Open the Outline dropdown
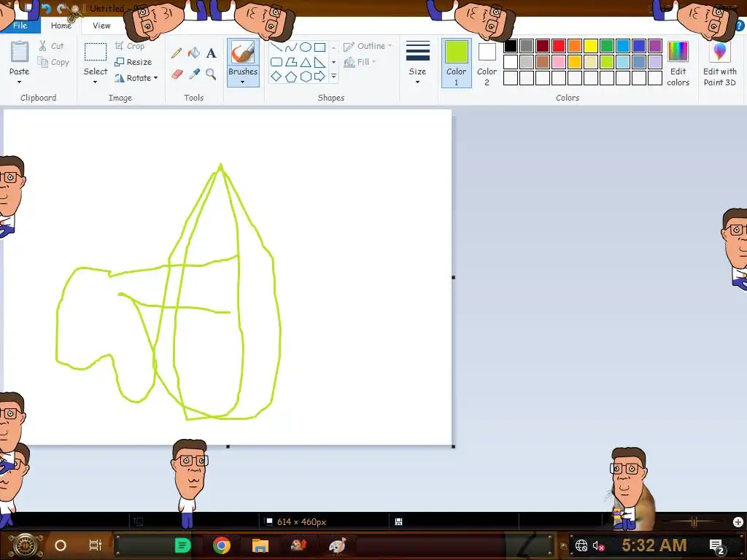Viewport: 747px width, 560px height. [368, 46]
